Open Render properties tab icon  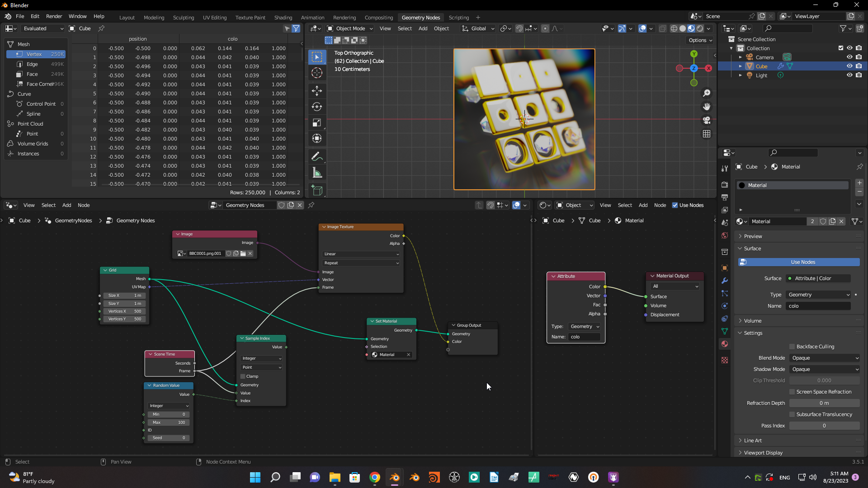point(725,185)
